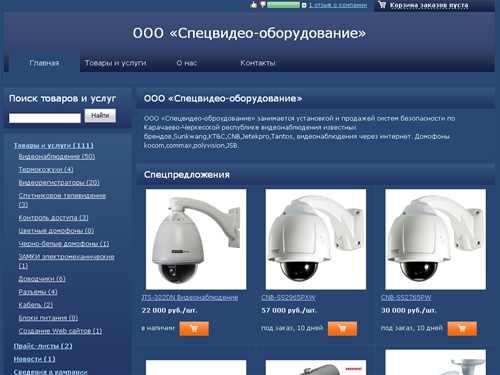The height and width of the screenshot is (375, 500).
Task: Open 'Корзина заказов пуста' cart link
Action: click(429, 5)
